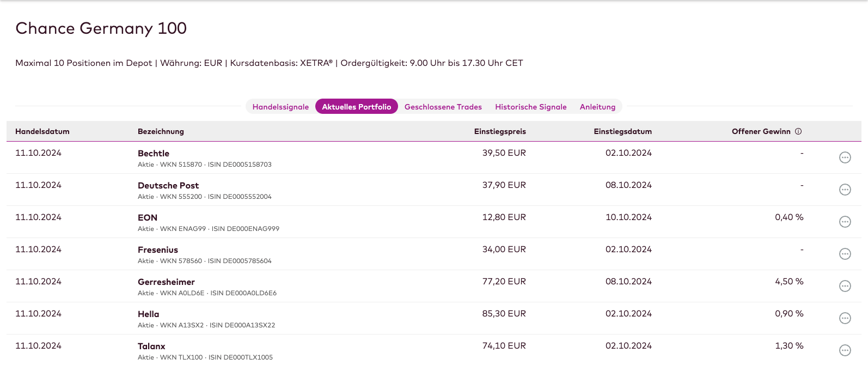Click info icon next to Offener Gewinn
868x365 pixels.
point(798,131)
